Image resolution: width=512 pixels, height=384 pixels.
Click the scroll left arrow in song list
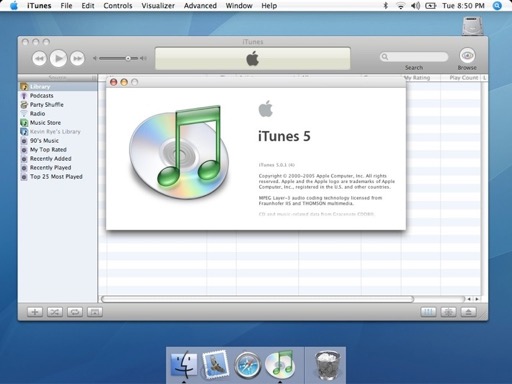tap(469, 299)
